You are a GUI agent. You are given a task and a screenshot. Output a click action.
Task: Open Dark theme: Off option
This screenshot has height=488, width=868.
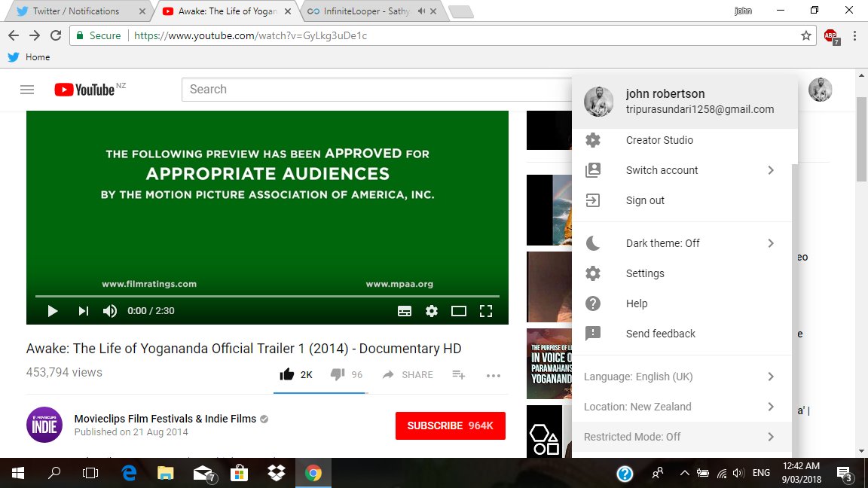point(681,243)
